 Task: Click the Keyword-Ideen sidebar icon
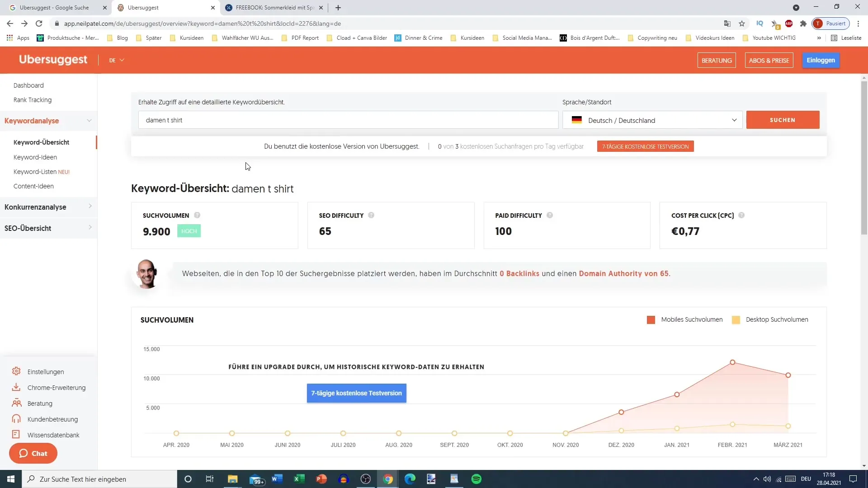(x=34, y=157)
